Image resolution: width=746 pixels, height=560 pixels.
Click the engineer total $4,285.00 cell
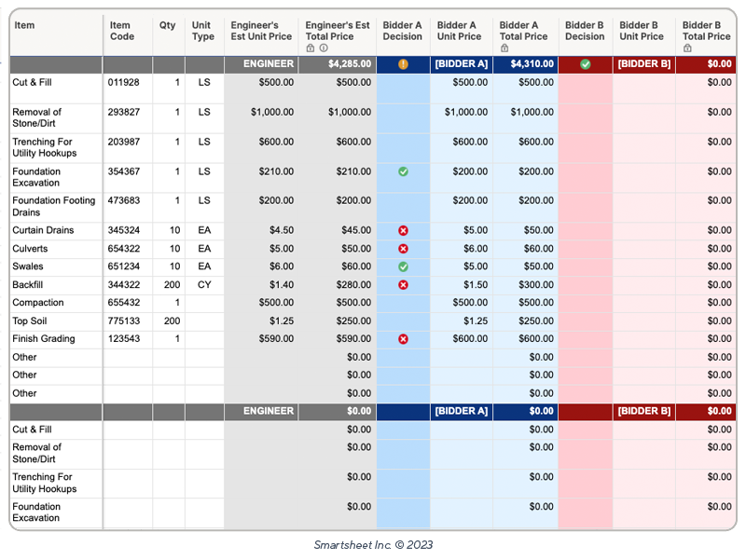pyautogui.click(x=338, y=64)
